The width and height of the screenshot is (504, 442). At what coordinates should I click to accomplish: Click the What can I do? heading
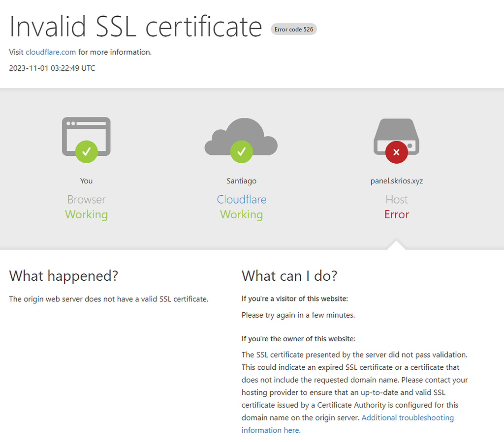pyautogui.click(x=289, y=276)
